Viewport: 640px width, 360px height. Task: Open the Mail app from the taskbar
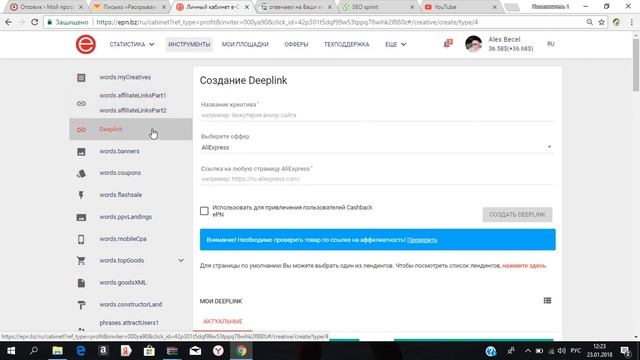click(x=195, y=351)
